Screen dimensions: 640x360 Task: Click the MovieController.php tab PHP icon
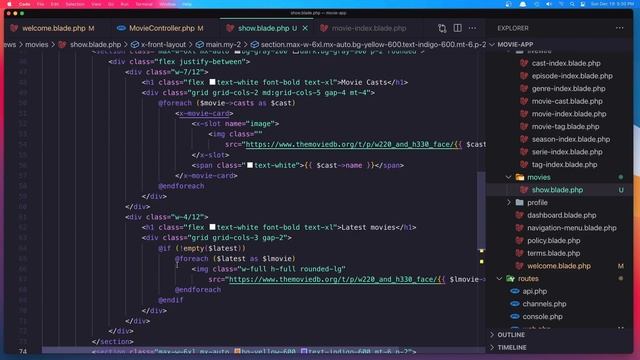(x=121, y=28)
